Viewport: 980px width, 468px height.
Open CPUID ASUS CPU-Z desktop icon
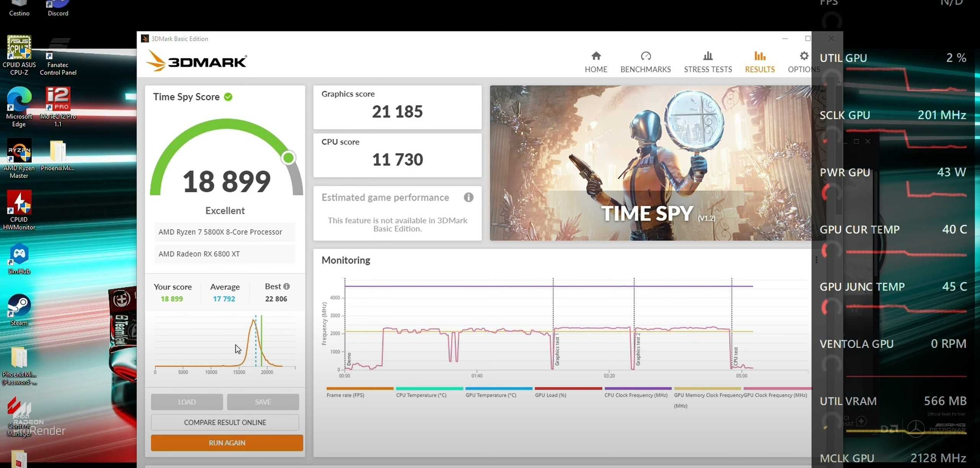tap(19, 56)
